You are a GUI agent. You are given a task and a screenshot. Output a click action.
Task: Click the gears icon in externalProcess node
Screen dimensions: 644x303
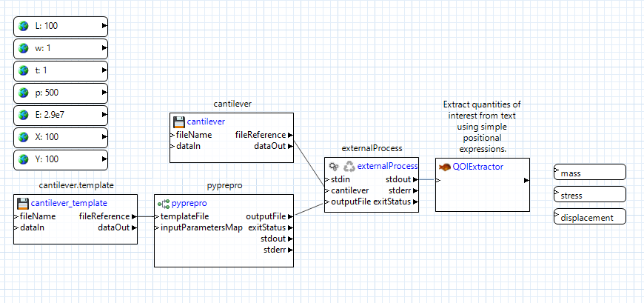tap(334, 167)
